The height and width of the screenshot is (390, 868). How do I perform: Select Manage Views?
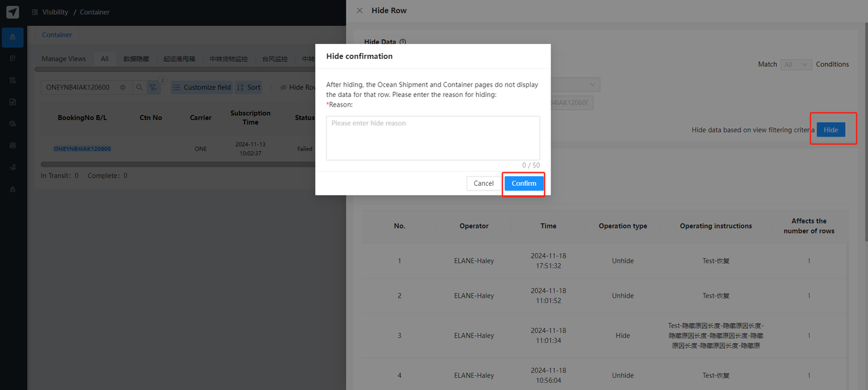click(64, 59)
